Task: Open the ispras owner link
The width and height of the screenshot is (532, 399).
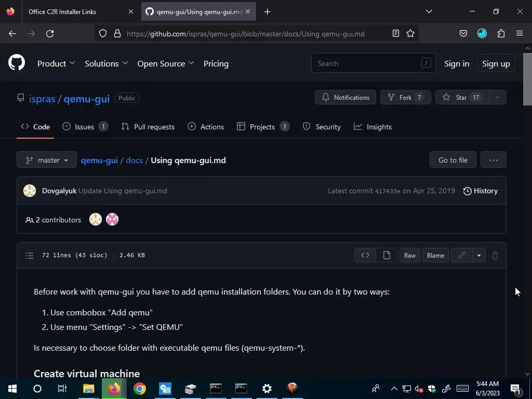Action: point(42,99)
